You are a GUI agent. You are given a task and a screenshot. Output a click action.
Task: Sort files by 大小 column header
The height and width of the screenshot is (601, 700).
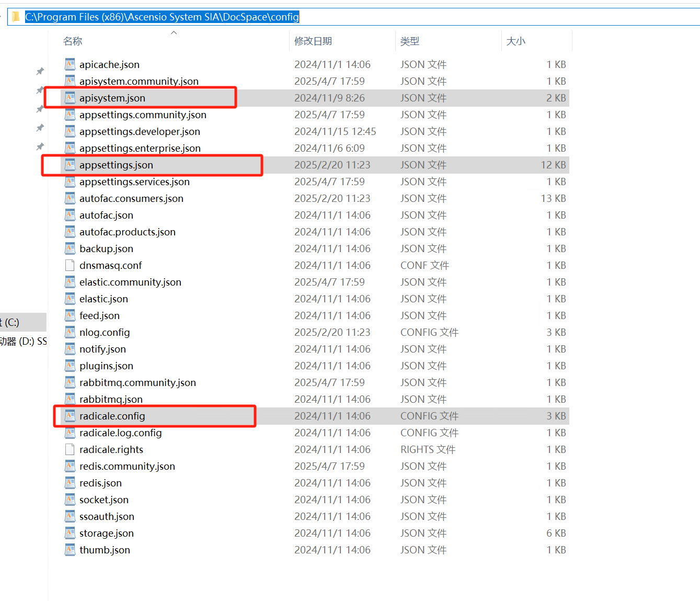point(515,41)
